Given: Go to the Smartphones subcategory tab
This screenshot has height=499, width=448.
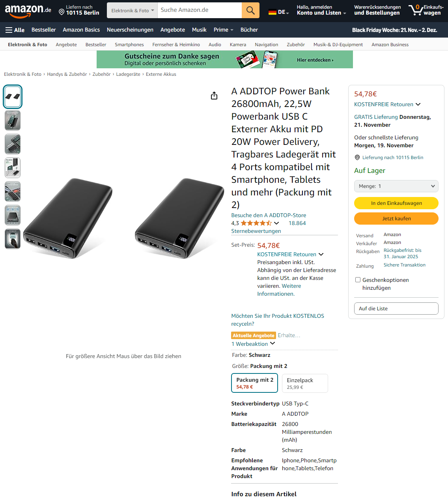Looking at the screenshot, I should point(129,45).
